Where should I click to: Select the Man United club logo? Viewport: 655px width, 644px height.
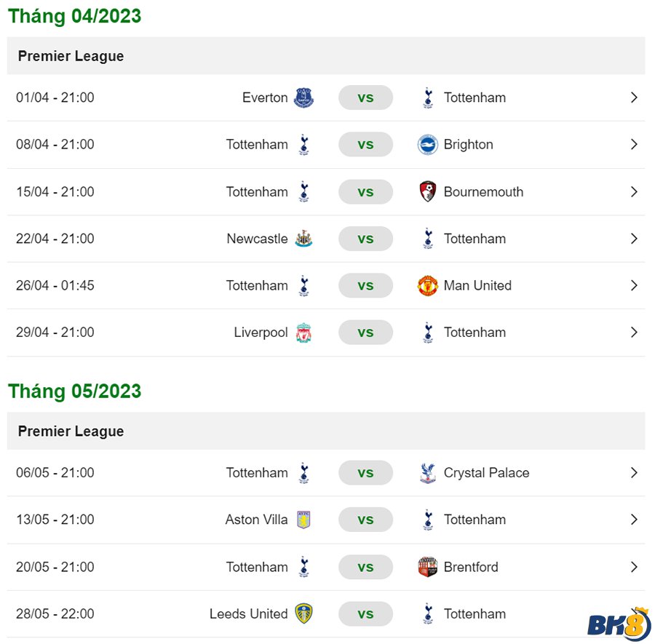pos(428,285)
